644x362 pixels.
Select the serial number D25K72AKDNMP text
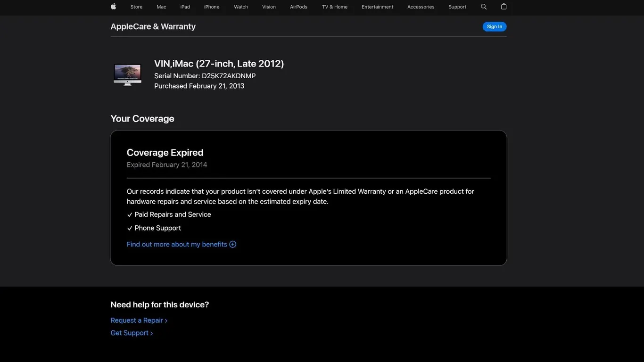[x=229, y=76]
